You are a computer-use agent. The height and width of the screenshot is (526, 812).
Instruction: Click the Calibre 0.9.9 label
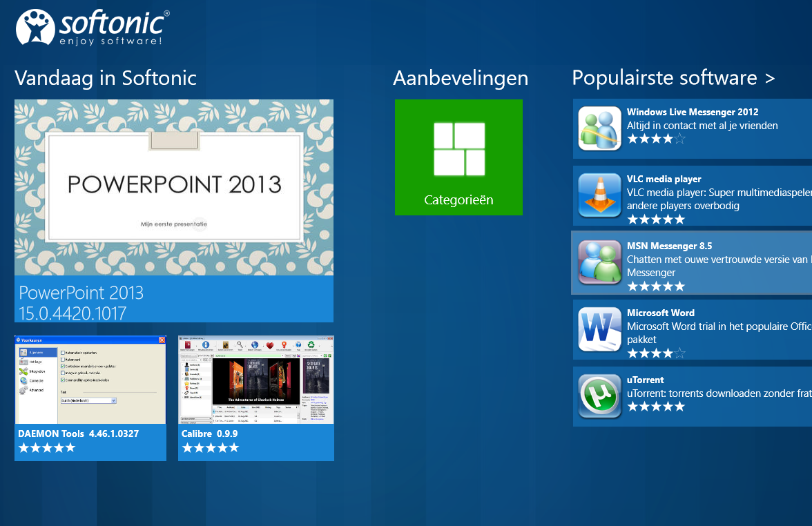pyautogui.click(x=209, y=434)
